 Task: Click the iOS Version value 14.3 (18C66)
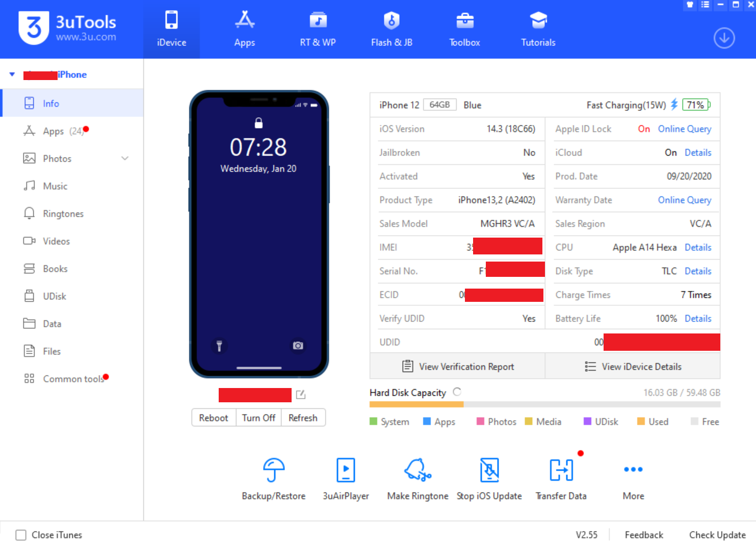click(x=511, y=129)
